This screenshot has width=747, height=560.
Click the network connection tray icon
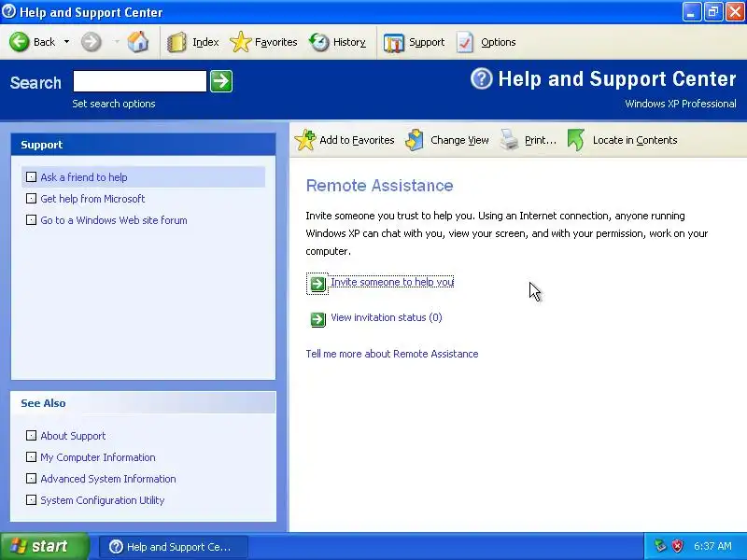[x=660, y=546]
